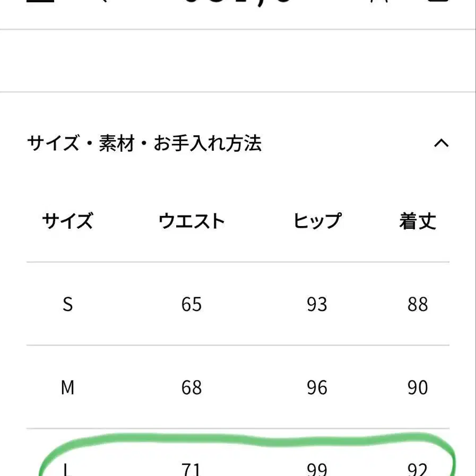Select the ウエスト column header
476x476 pixels.
[192, 221]
